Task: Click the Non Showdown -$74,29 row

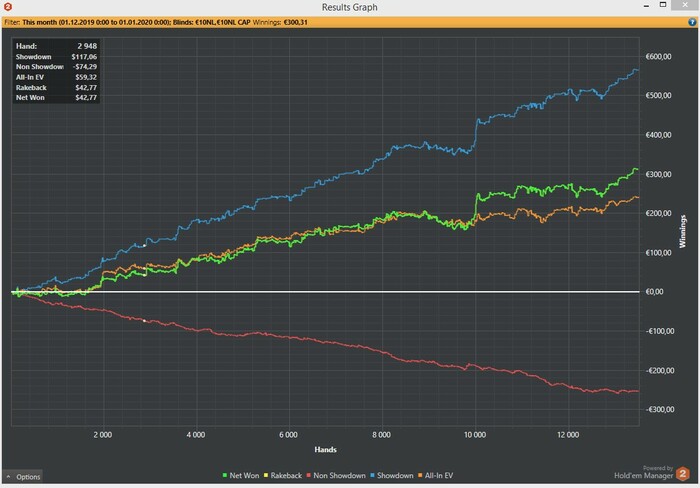Action: point(56,67)
